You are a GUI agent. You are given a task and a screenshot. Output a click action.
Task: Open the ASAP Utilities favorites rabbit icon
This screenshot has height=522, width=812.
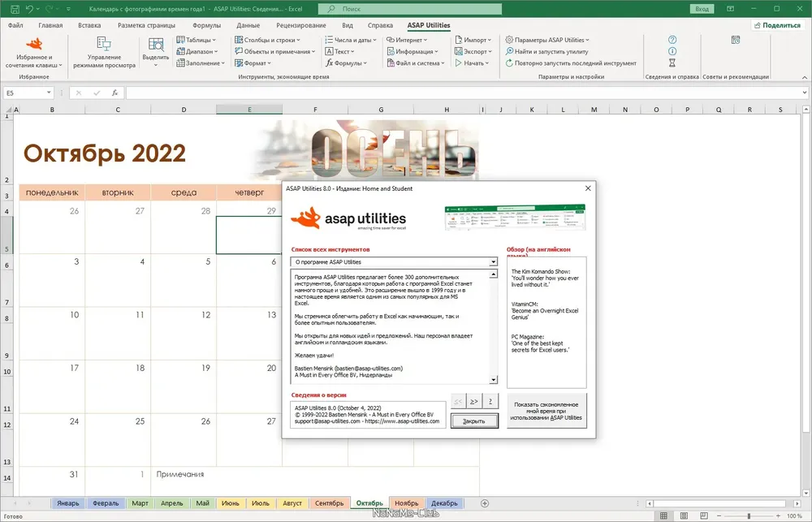[x=34, y=44]
